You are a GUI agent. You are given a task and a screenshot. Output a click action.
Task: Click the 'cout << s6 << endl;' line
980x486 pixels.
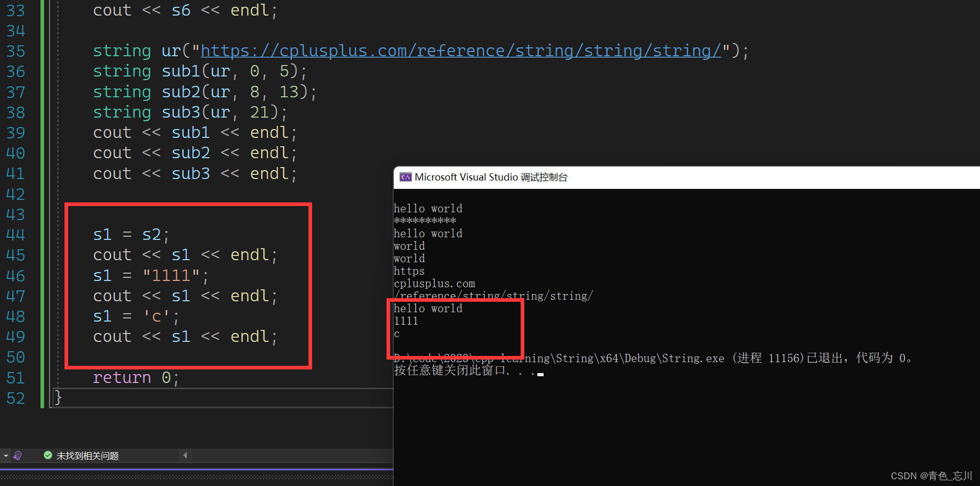pos(185,10)
